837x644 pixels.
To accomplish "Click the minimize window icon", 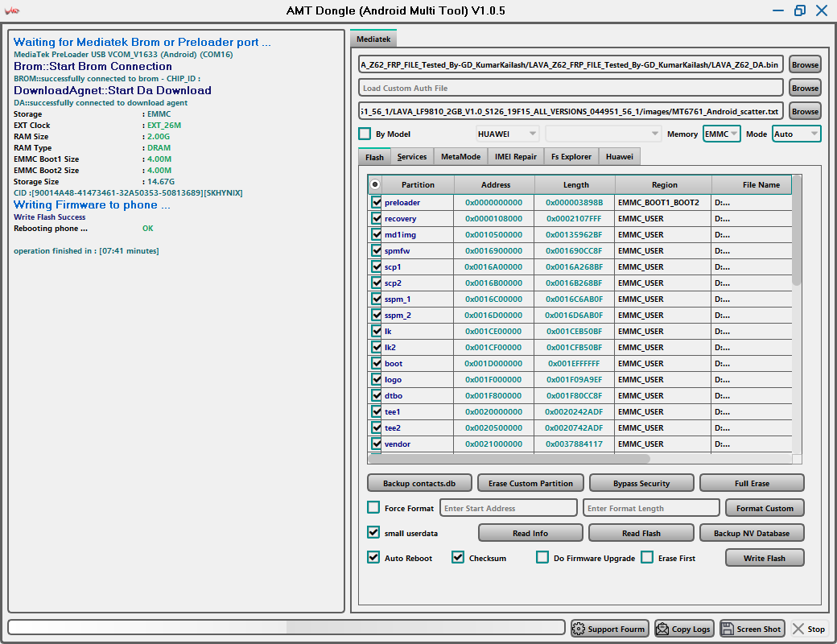I will coord(778,10).
